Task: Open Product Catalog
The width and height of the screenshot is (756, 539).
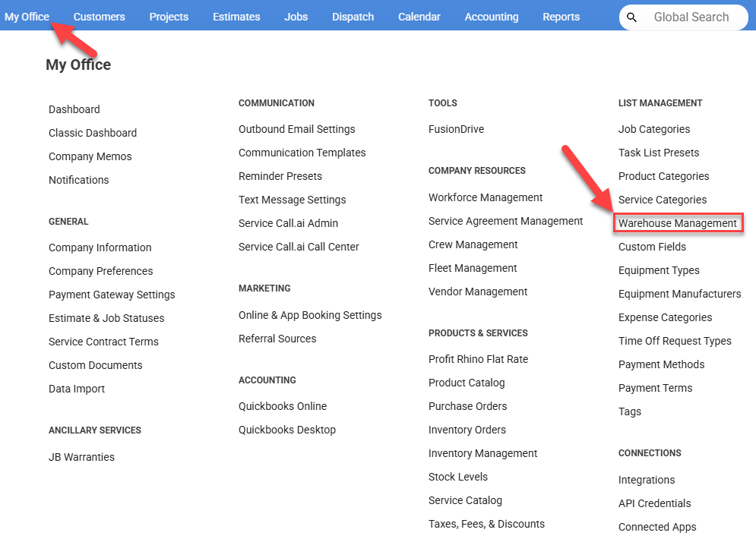Action: tap(467, 383)
